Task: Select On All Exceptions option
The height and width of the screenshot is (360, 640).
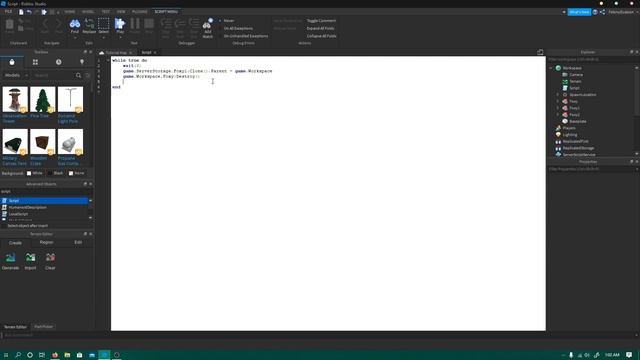Action: 236,29
